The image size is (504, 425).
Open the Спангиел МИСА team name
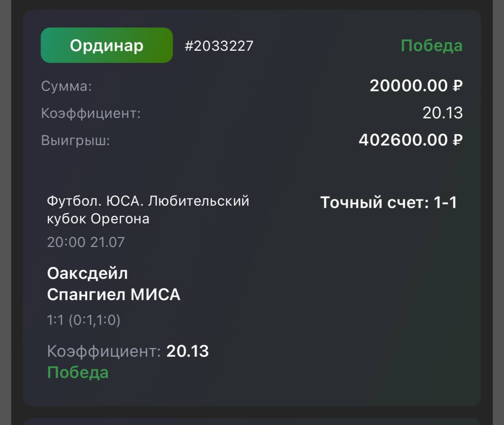(x=113, y=295)
